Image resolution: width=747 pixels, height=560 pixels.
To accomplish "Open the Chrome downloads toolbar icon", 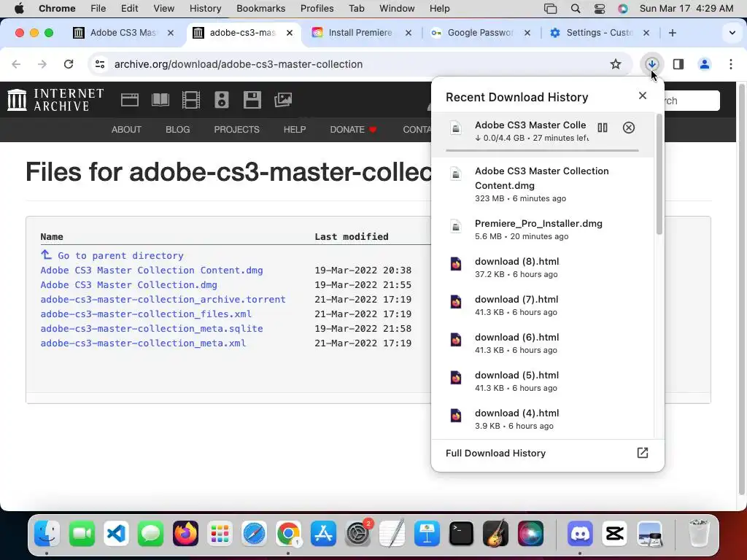I will [651, 64].
